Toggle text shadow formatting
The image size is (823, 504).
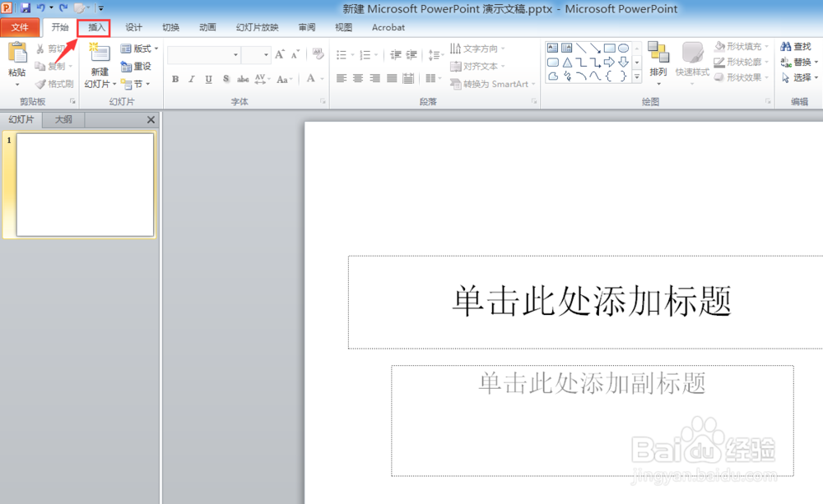tap(226, 79)
